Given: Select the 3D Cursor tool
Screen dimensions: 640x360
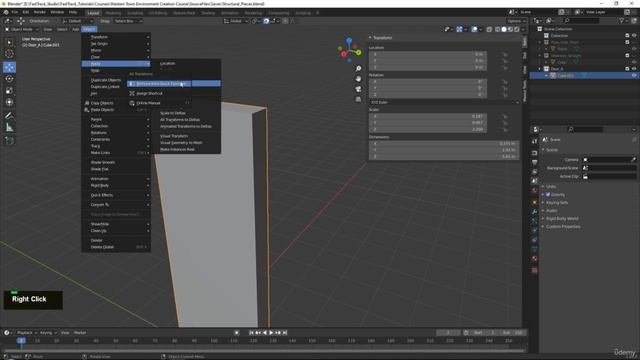Looking at the screenshot, I should [x=9, y=54].
